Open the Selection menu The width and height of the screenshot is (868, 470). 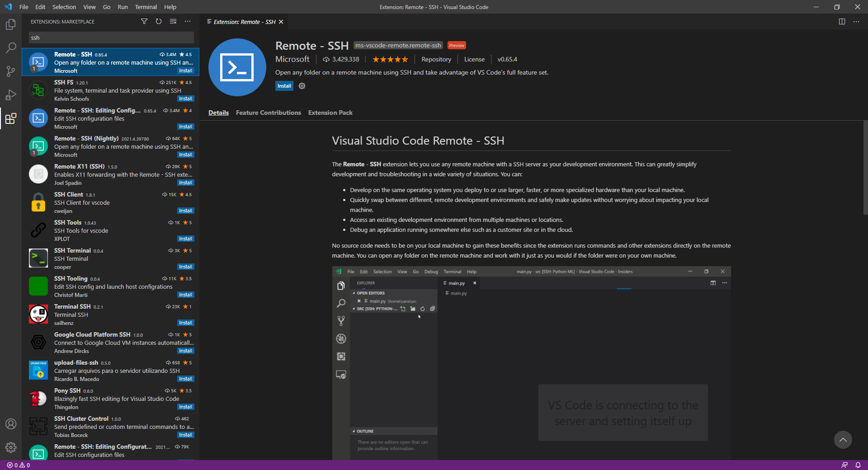[x=64, y=7]
